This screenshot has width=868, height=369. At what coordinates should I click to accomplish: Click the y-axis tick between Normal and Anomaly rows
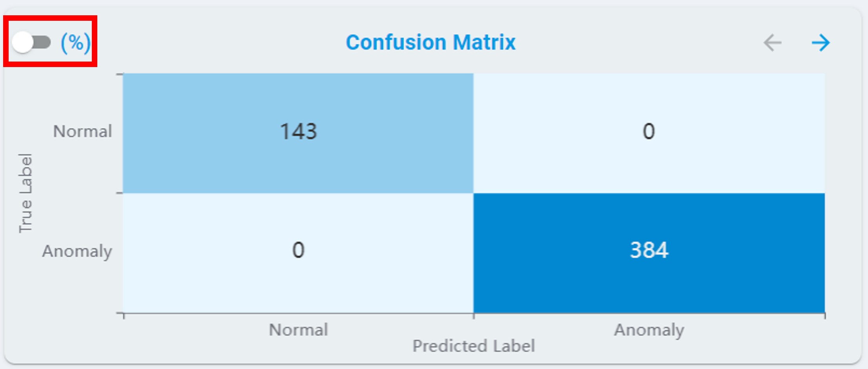[120, 193]
